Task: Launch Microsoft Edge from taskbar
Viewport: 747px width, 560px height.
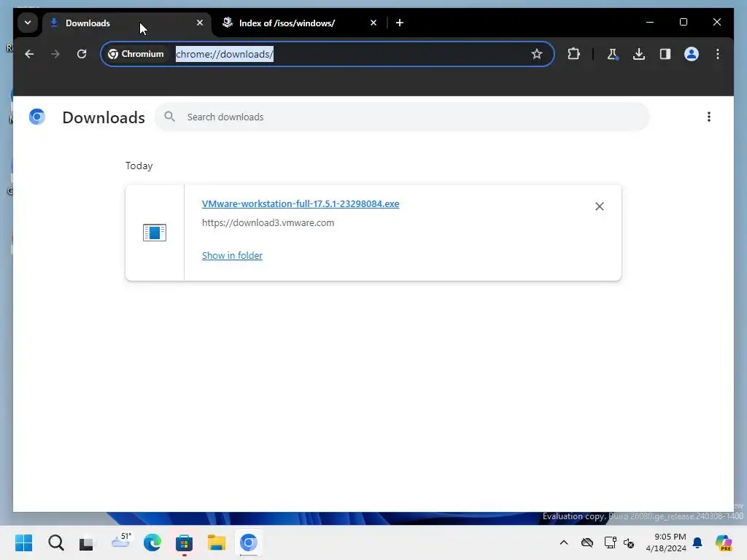Action: [x=152, y=542]
